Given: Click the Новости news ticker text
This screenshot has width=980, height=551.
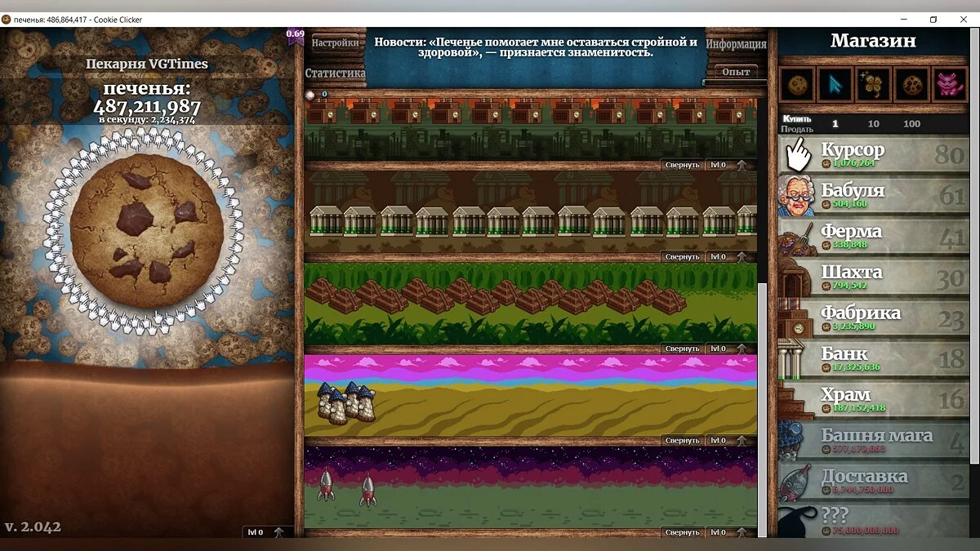Looking at the screenshot, I should 535,47.
